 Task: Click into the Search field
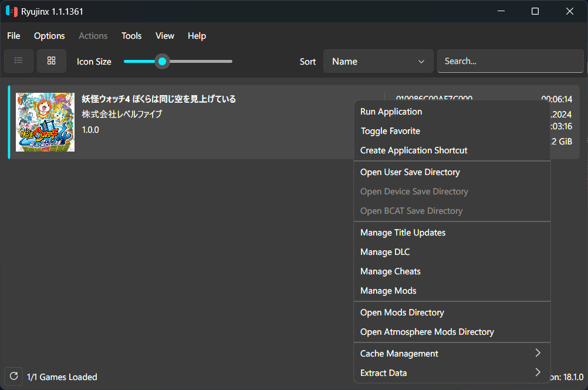click(x=511, y=61)
